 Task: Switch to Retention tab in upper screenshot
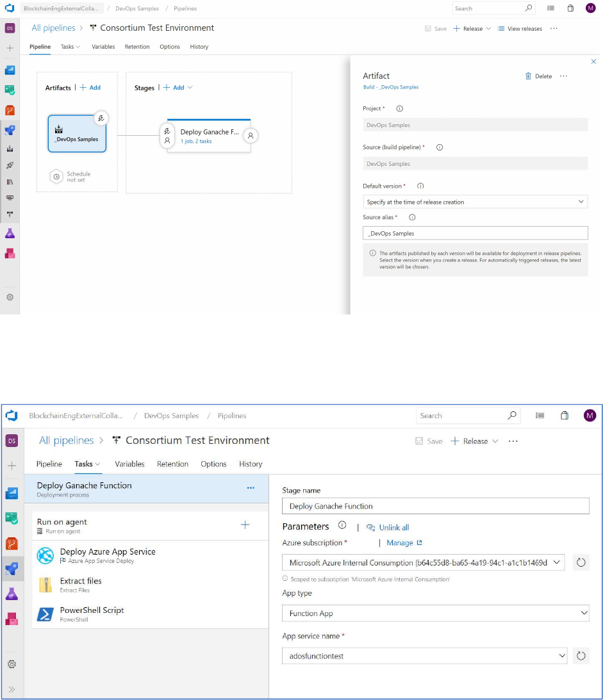coord(137,47)
